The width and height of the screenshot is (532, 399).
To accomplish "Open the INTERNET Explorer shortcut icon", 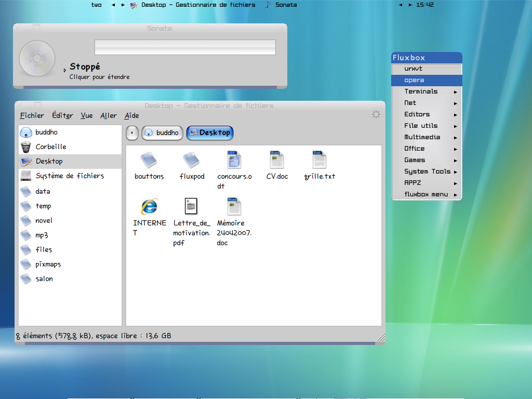I will tap(149, 206).
